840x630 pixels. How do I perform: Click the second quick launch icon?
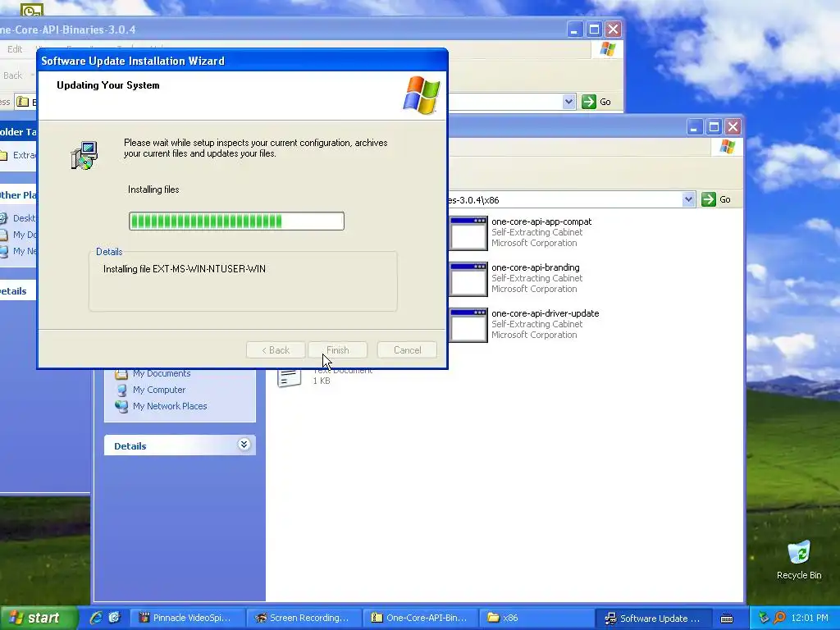[114, 618]
